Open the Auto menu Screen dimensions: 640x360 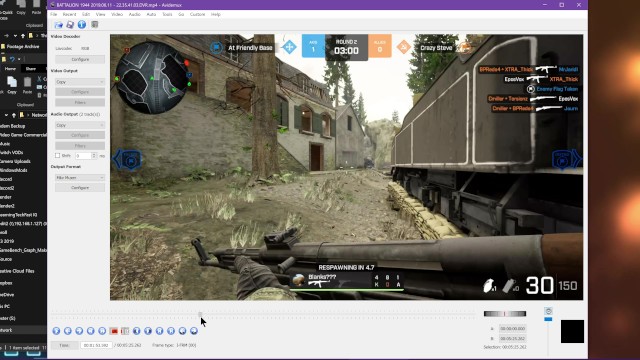151,14
